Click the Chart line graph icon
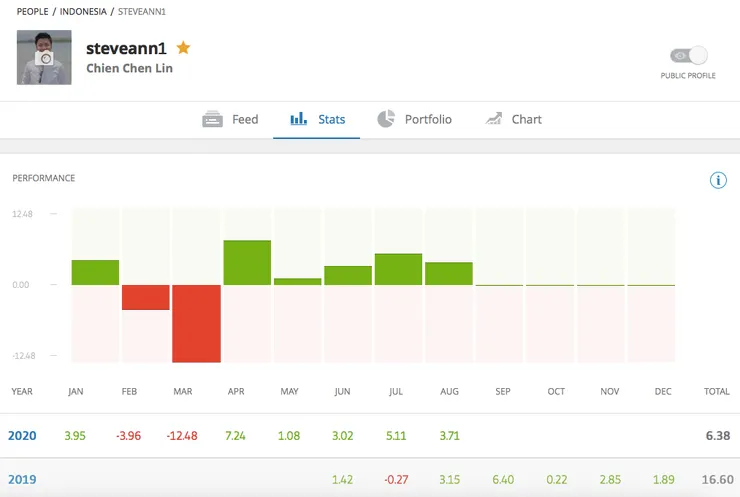This screenshot has width=740, height=497. point(494,119)
